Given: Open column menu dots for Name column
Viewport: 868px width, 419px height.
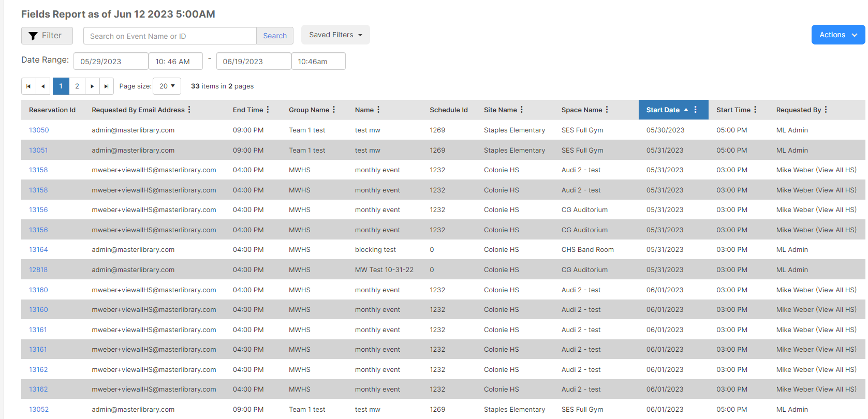Looking at the screenshot, I should [378, 110].
